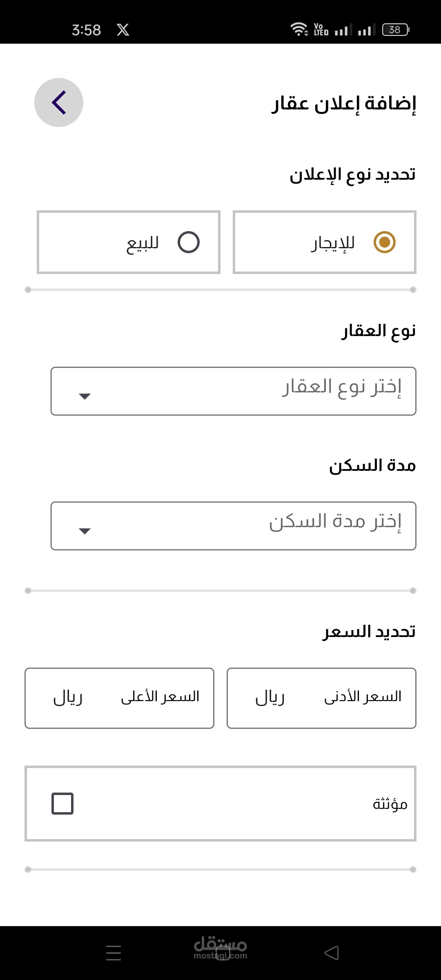The width and height of the screenshot is (441, 980).
Task: Tap the Android back navigation triangle
Action: 332,953
